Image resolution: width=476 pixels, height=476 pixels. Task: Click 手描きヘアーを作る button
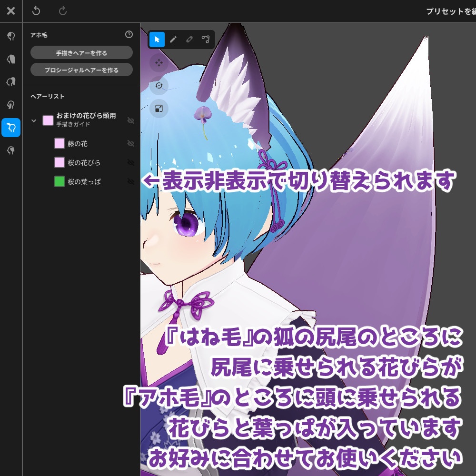(x=81, y=52)
